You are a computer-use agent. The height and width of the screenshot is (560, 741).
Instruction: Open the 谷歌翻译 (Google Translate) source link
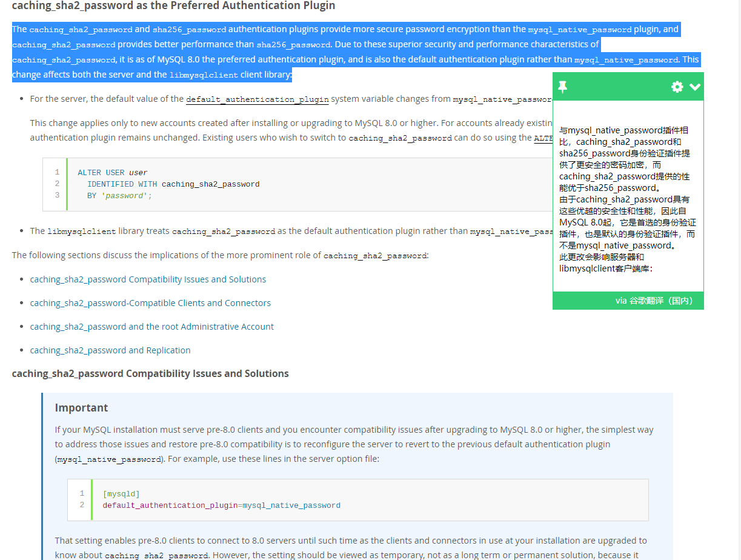(x=654, y=301)
